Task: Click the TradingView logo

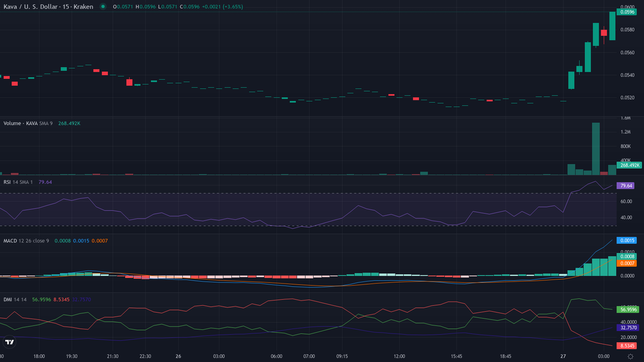Action: tap(9, 342)
